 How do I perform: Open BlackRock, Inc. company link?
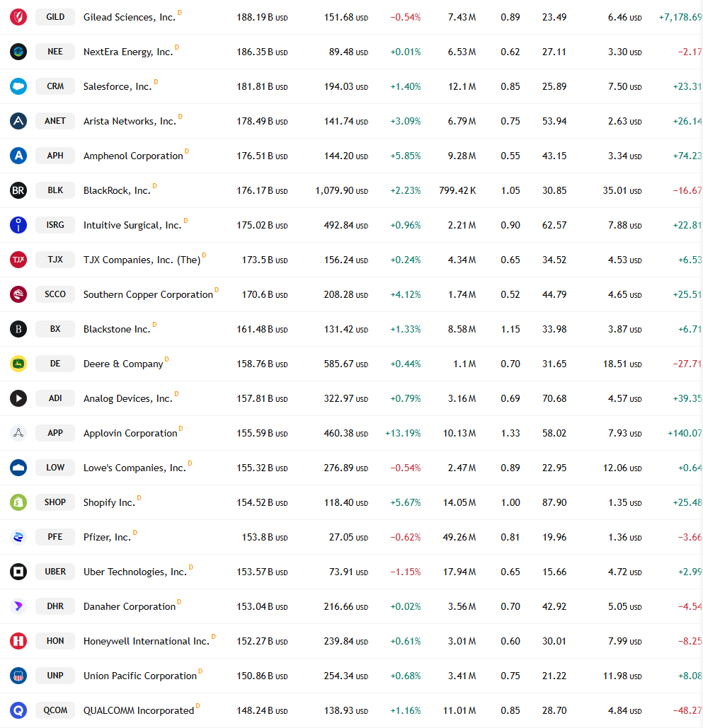[x=117, y=191]
